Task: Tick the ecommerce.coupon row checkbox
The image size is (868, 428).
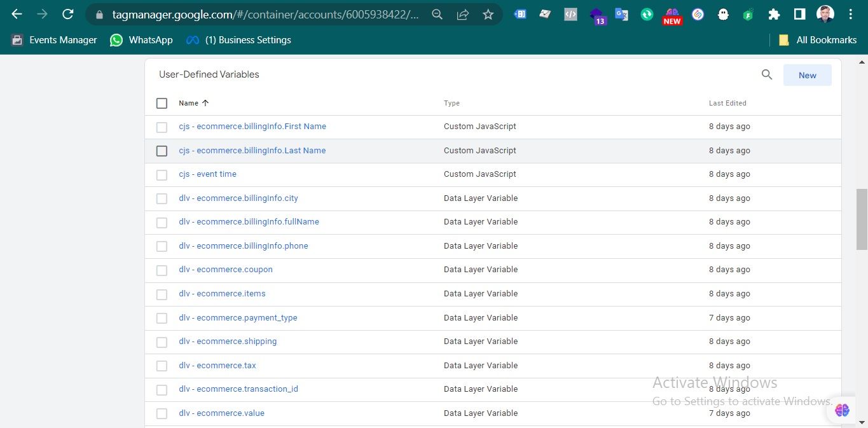Action: [162, 270]
